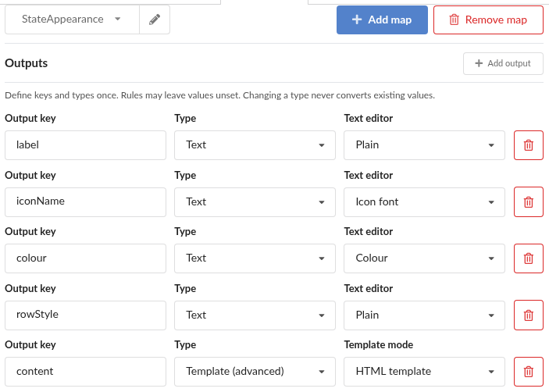549x392 pixels.
Task: Click the label output key field
Action: [x=85, y=145]
